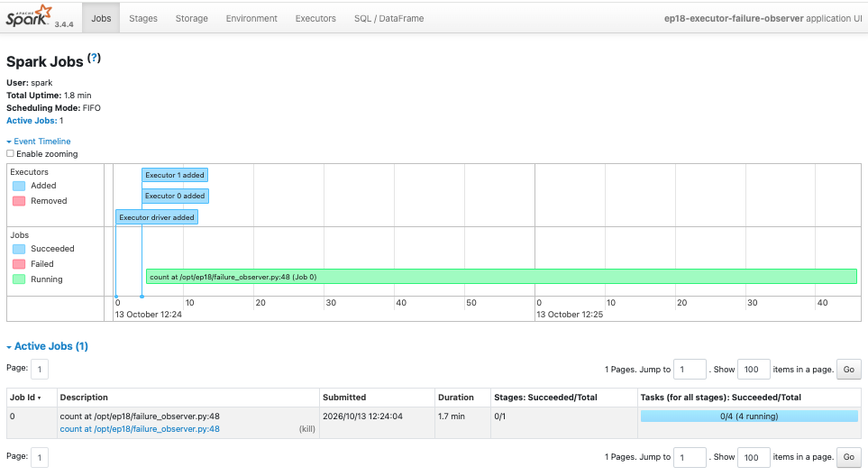Image resolution: width=868 pixels, height=476 pixels.
Task: Click the Succeeded jobs legend swatch
Action: click(x=19, y=249)
